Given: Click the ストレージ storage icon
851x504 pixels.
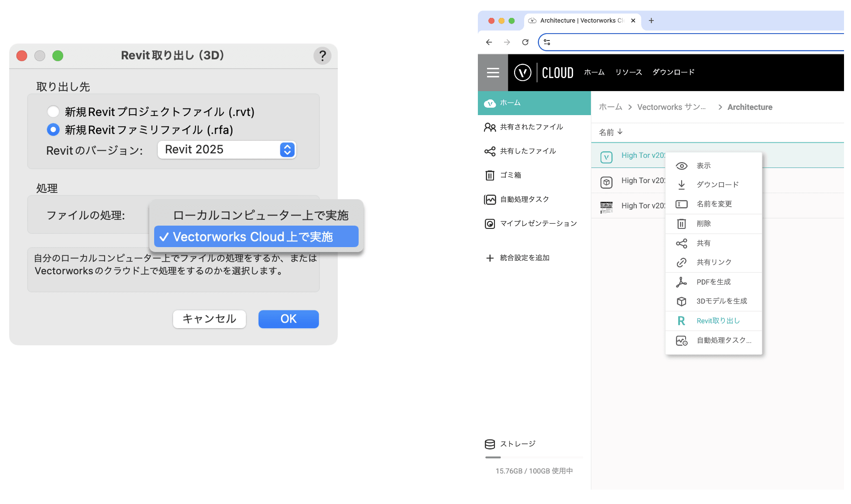Looking at the screenshot, I should [490, 444].
